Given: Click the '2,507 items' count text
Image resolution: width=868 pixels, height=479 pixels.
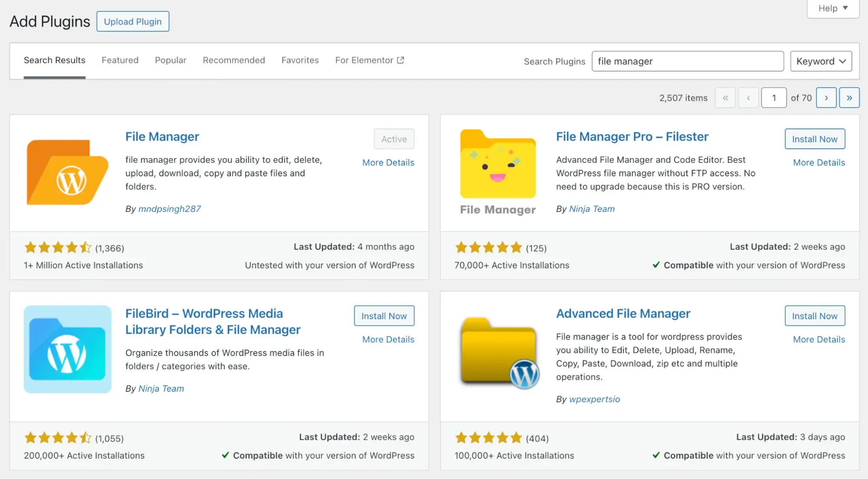Looking at the screenshot, I should coord(683,98).
